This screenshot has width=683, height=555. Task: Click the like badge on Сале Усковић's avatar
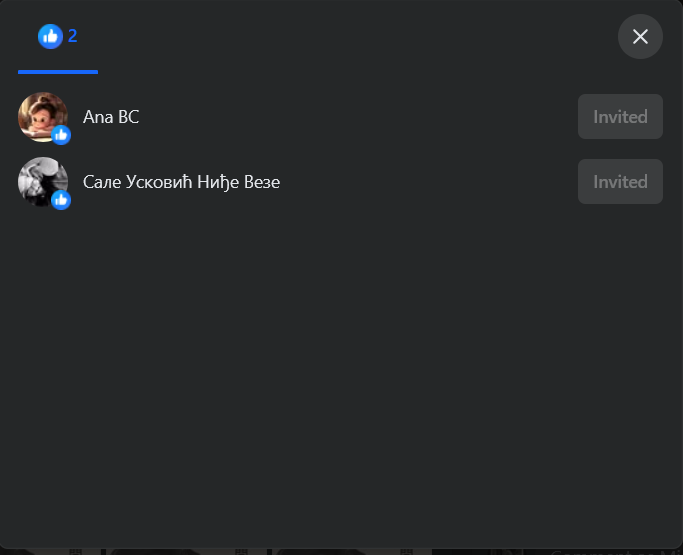pyautogui.click(x=61, y=200)
